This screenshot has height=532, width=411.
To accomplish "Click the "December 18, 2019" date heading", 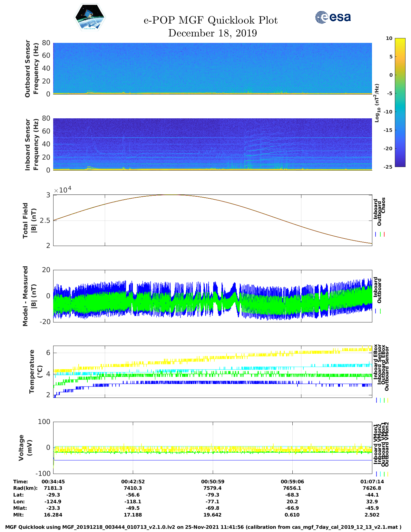I will coord(212,33).
